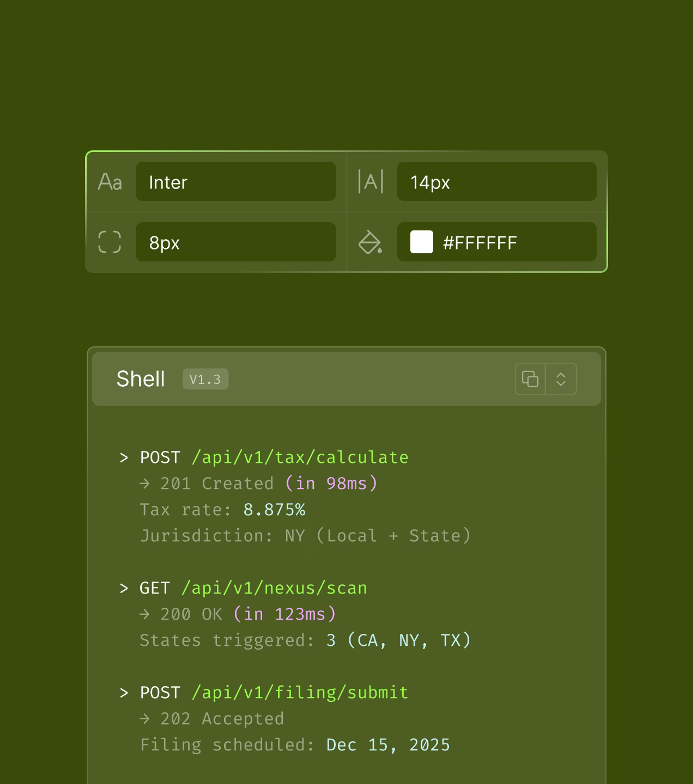Click the Shell title label
Screen dimensions: 693x784
[x=140, y=379]
